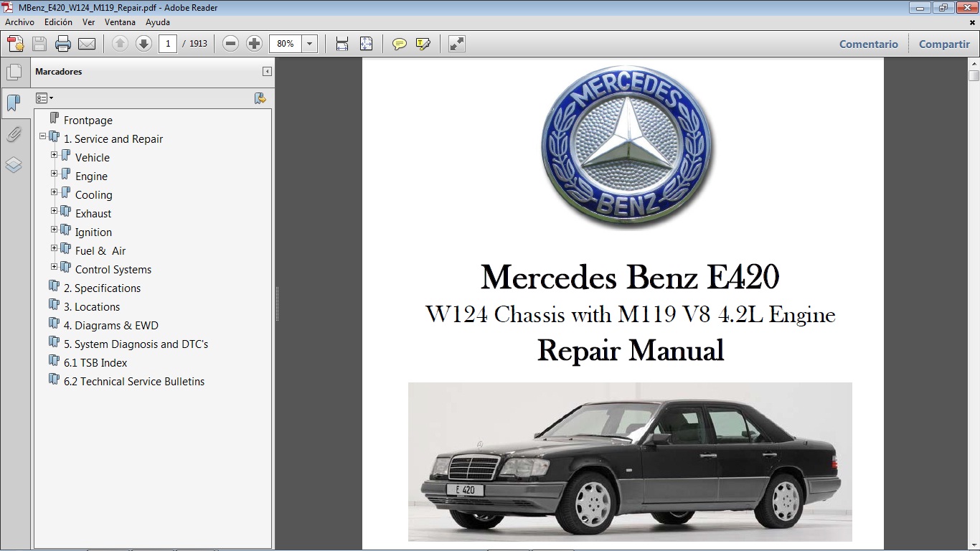
Task: Open the zoom percentage dropdown arrow
Action: point(309,44)
